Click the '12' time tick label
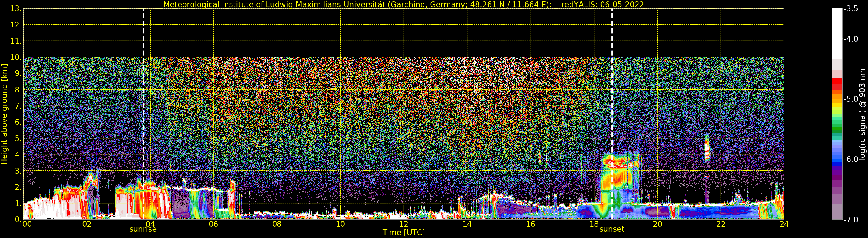The width and height of the screenshot is (868, 238). [404, 224]
